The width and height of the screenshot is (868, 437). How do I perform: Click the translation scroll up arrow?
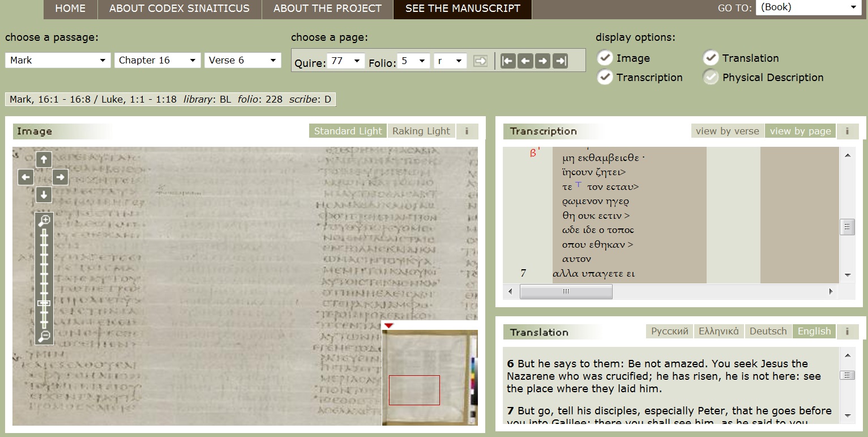pos(848,355)
